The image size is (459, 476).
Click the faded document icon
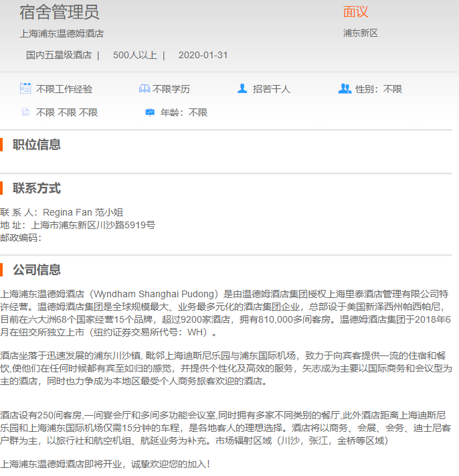pyautogui.click(x=25, y=112)
